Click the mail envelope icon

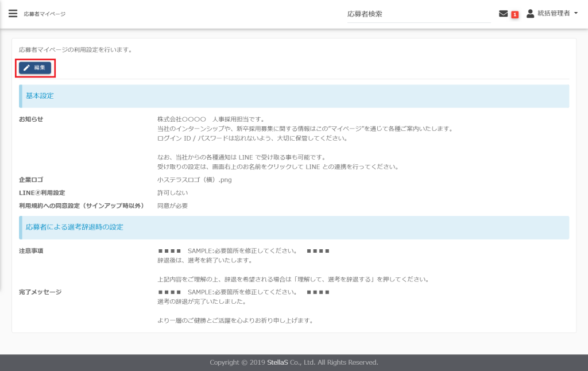(503, 14)
